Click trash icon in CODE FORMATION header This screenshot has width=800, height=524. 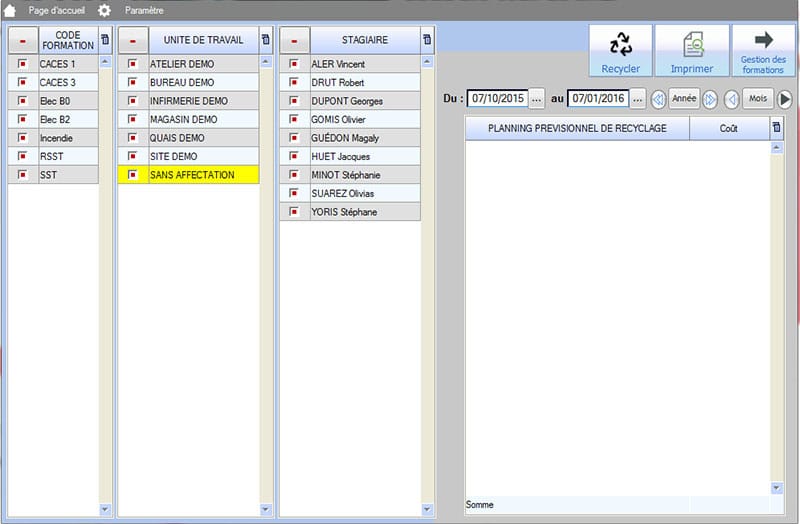(x=105, y=40)
